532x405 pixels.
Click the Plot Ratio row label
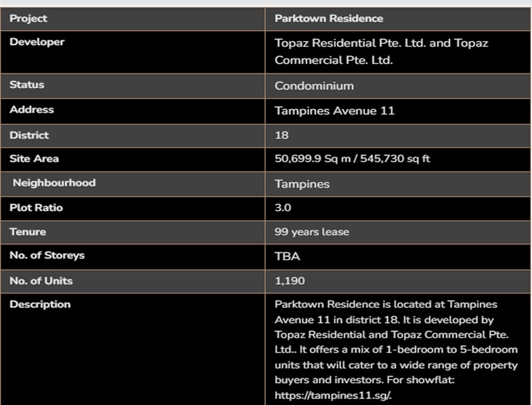click(36, 207)
